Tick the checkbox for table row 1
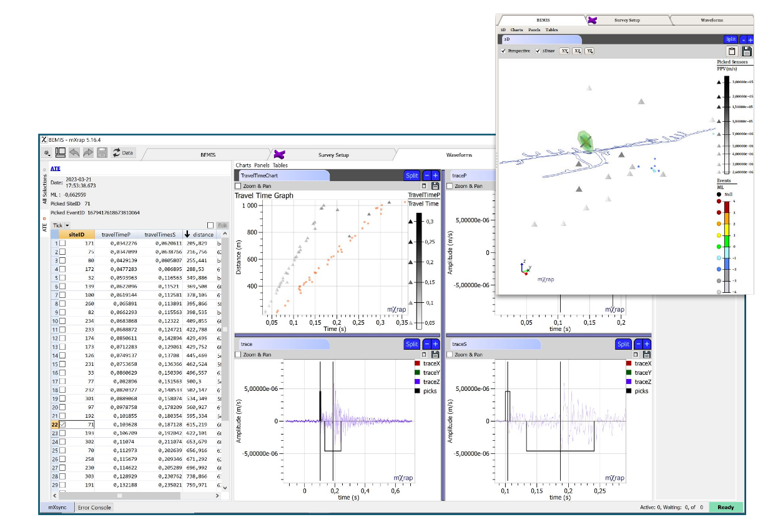773x532 pixels. point(62,244)
